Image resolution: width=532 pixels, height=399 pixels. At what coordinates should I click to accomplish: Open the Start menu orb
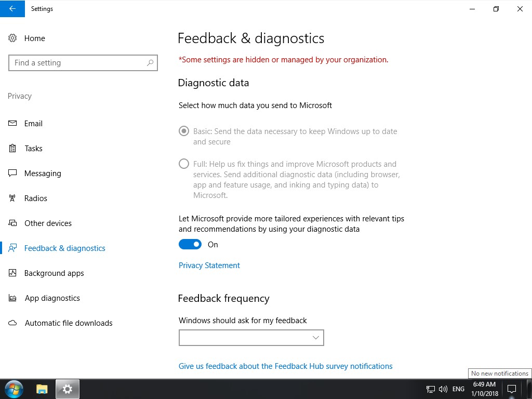pos(14,389)
